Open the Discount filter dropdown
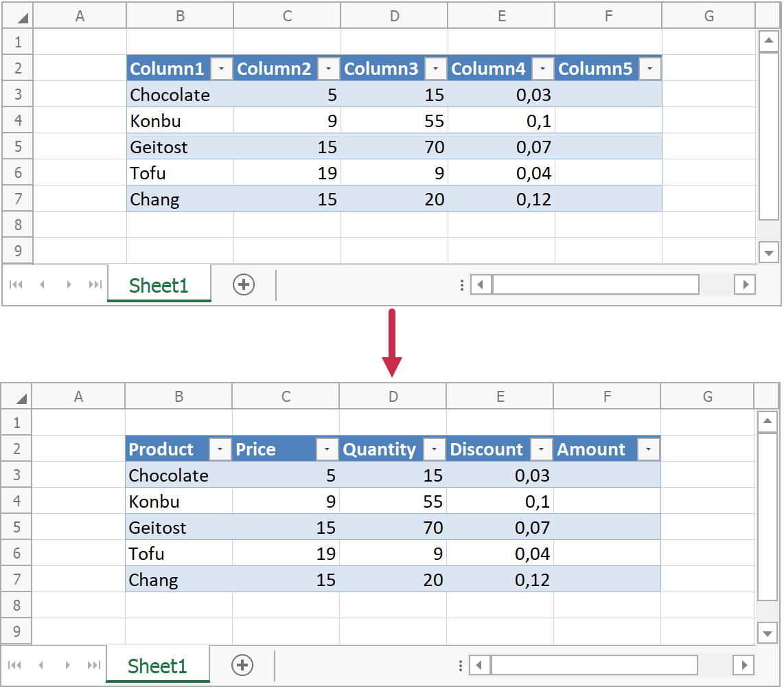The image size is (784, 687). click(x=541, y=449)
